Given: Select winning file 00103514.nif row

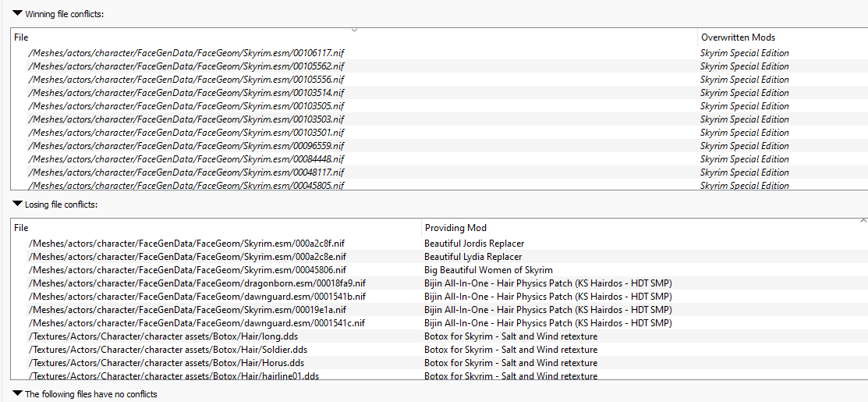Looking at the screenshot, I should pyautogui.click(x=440, y=93).
